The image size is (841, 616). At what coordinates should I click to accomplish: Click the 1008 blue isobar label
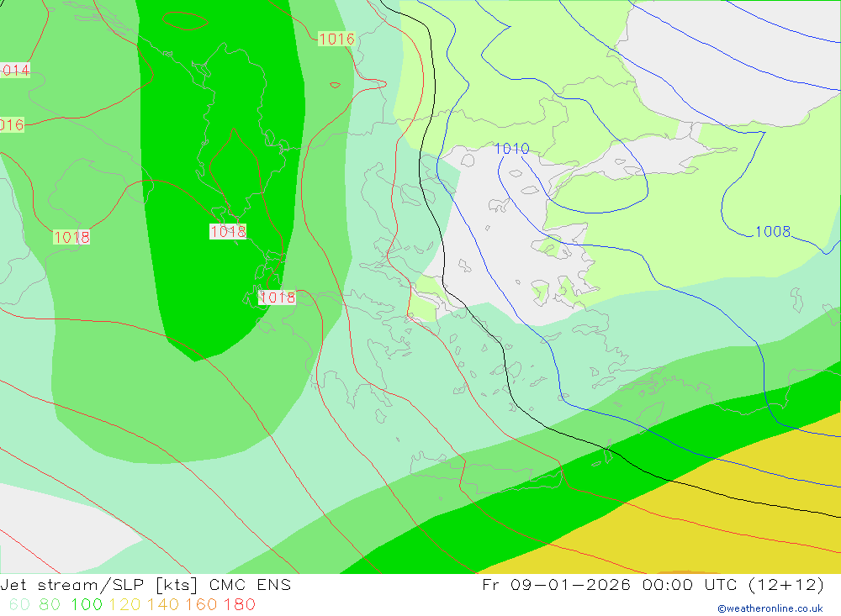click(x=773, y=232)
